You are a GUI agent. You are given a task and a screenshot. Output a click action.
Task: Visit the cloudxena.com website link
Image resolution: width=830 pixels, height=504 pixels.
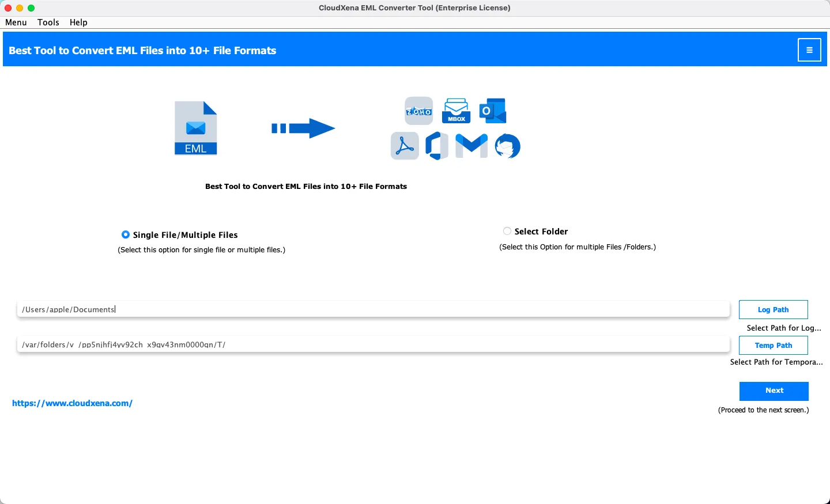(x=73, y=403)
